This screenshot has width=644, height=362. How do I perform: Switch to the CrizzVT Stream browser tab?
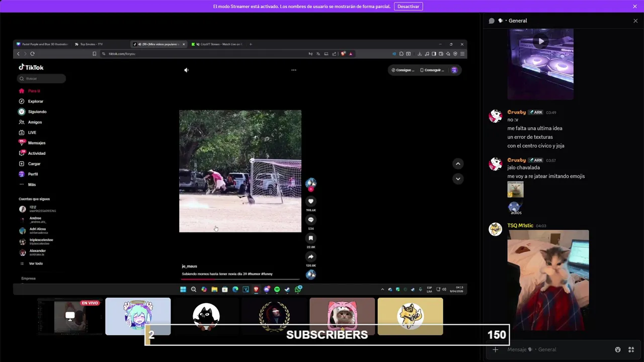pyautogui.click(x=217, y=44)
